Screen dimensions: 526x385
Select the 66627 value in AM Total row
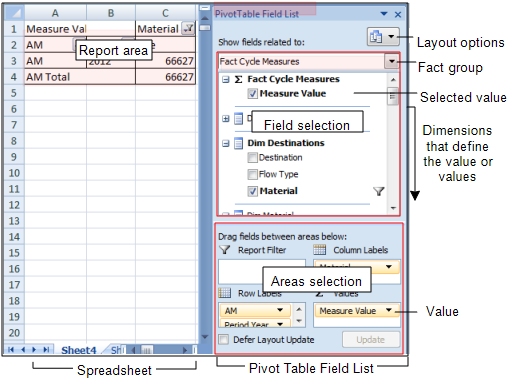(166, 77)
